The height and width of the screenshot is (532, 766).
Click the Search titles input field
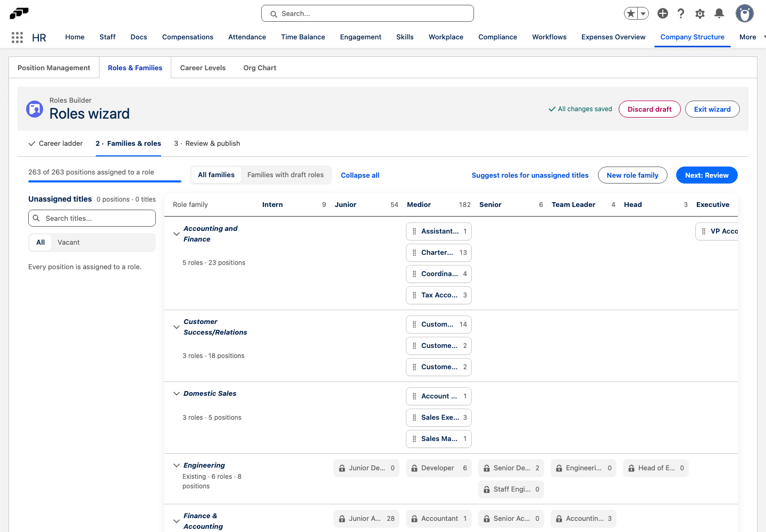coord(92,218)
